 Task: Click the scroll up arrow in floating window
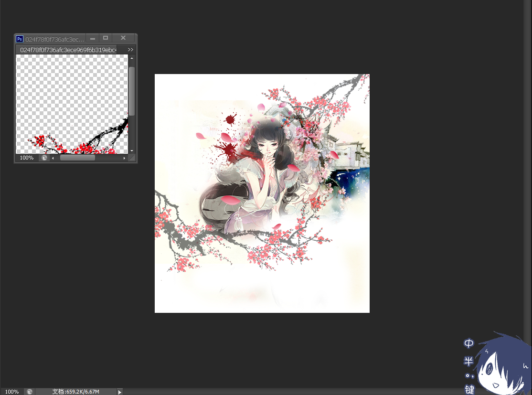click(x=132, y=58)
